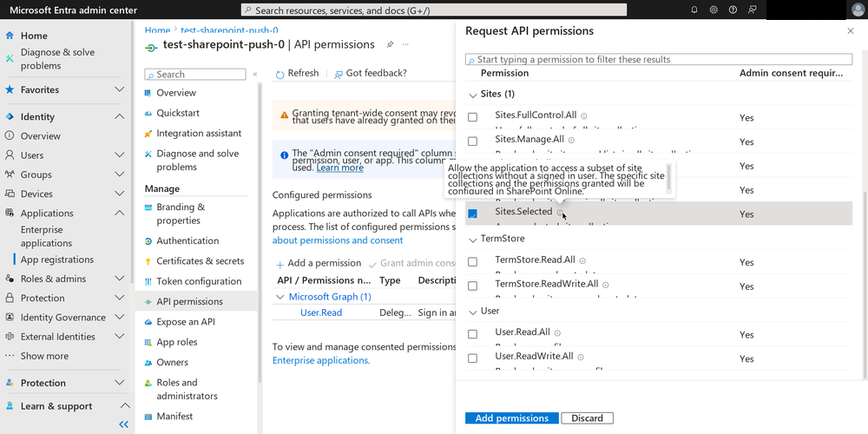Click the info icon beside User.Read.All
The image size is (868, 434).
pos(557,333)
